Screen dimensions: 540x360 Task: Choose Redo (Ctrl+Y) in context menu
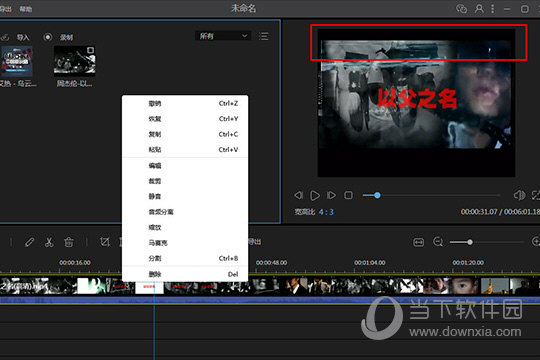[x=185, y=119]
